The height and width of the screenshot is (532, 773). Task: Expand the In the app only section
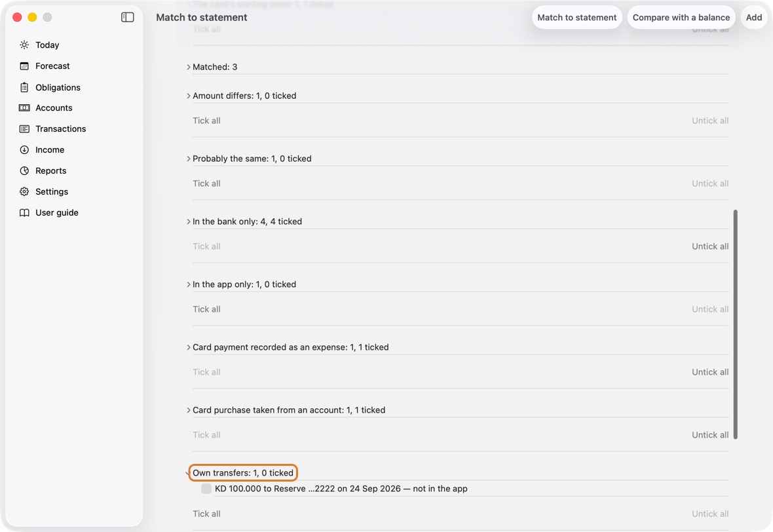[x=188, y=284]
